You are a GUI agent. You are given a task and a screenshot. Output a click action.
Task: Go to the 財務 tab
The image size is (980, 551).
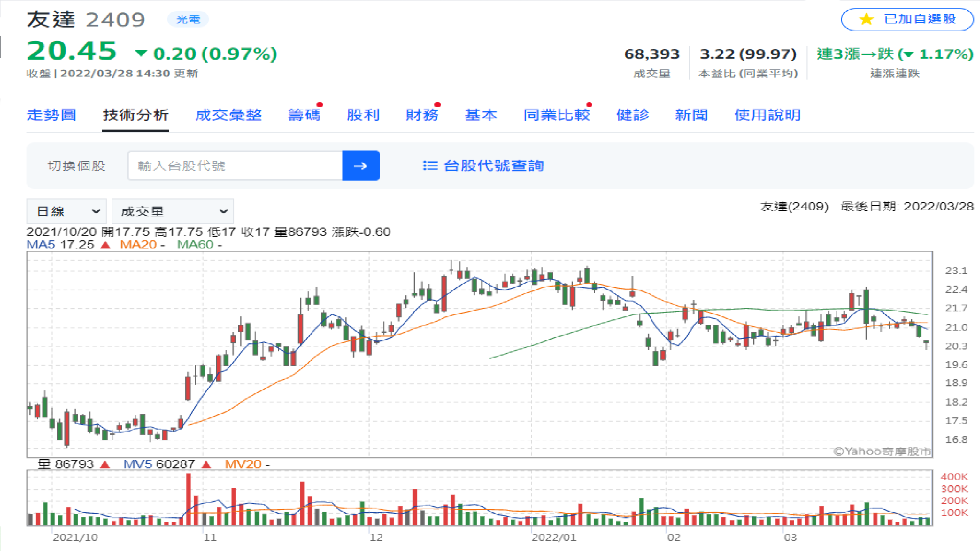[422, 115]
